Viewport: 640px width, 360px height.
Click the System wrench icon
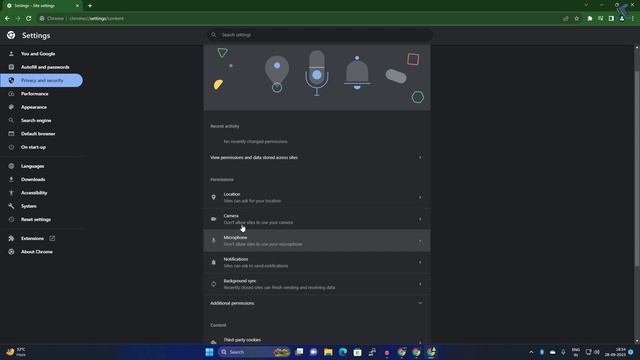[11, 206]
